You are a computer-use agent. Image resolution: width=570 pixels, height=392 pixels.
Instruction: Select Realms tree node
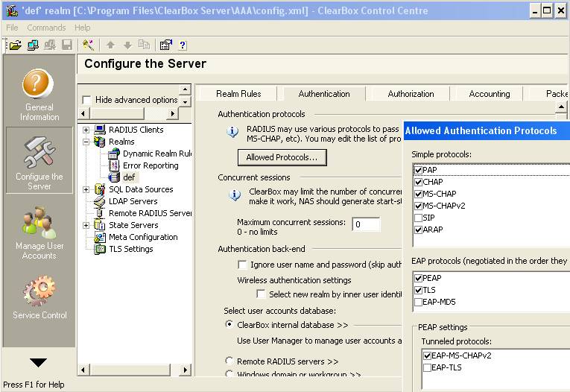121,142
